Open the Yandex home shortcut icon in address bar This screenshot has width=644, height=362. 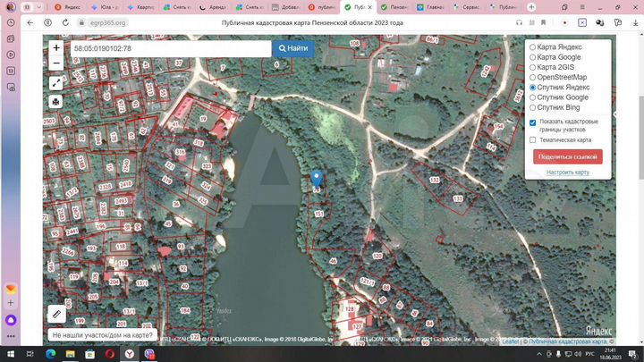tap(48, 23)
